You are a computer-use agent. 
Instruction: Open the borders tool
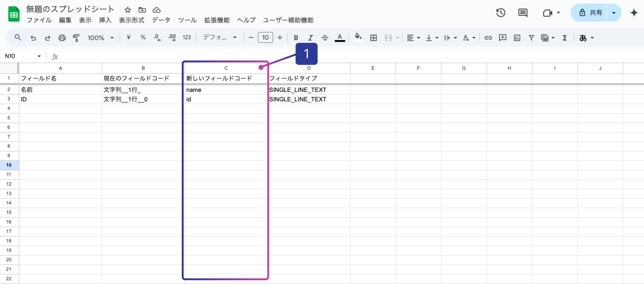click(373, 38)
